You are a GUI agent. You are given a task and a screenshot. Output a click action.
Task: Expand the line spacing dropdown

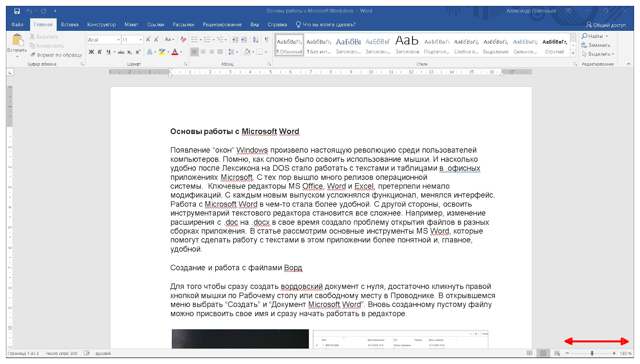237,52
